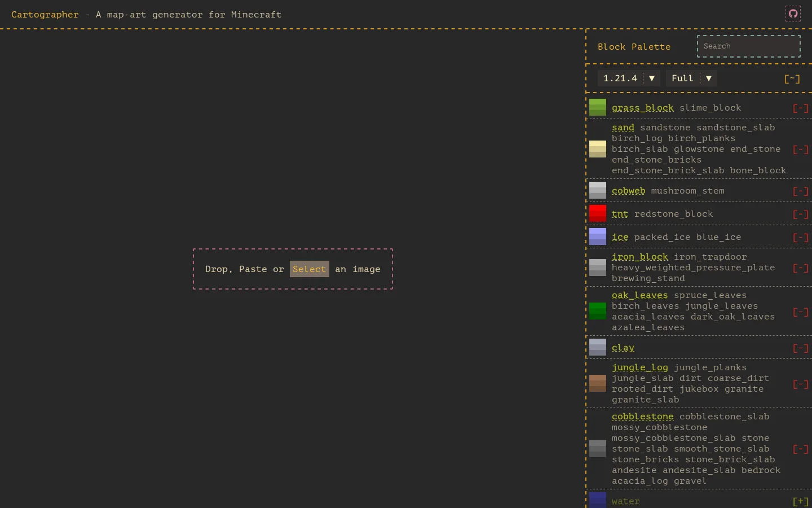Select redstone_block
This screenshot has height=508, width=812.
click(x=674, y=214)
